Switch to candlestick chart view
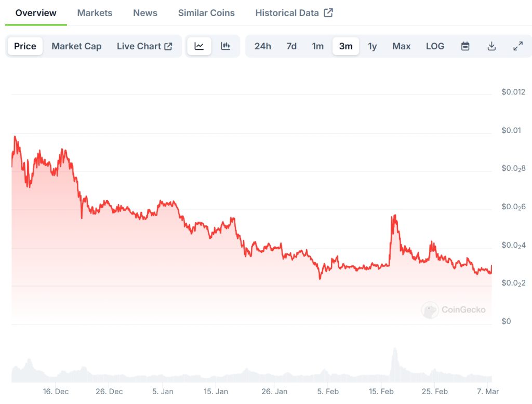 [225, 46]
